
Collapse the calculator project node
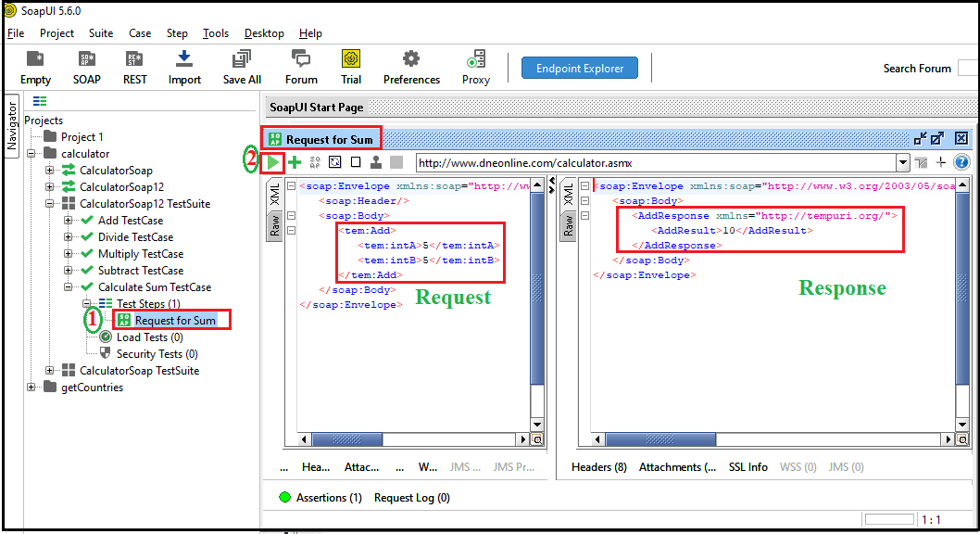31,153
